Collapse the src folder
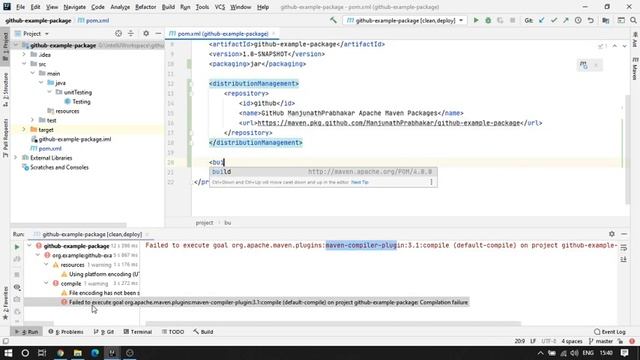 24,64
